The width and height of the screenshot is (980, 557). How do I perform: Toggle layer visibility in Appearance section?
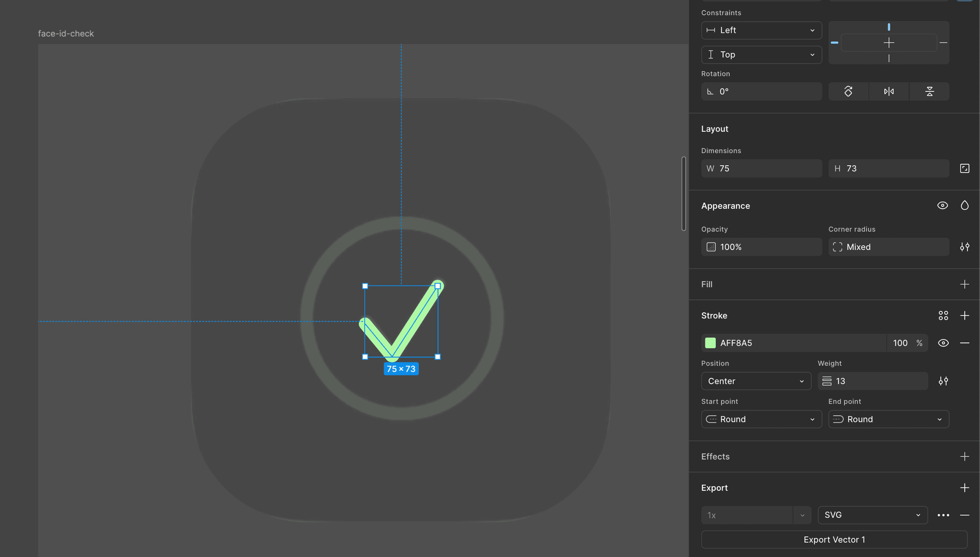click(x=942, y=205)
